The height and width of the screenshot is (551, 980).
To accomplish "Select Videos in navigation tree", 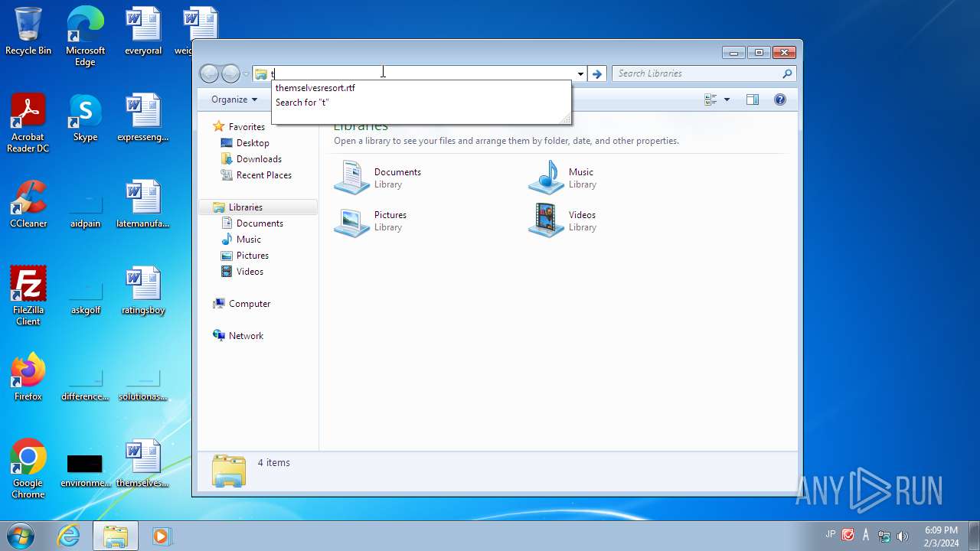I will tap(250, 272).
